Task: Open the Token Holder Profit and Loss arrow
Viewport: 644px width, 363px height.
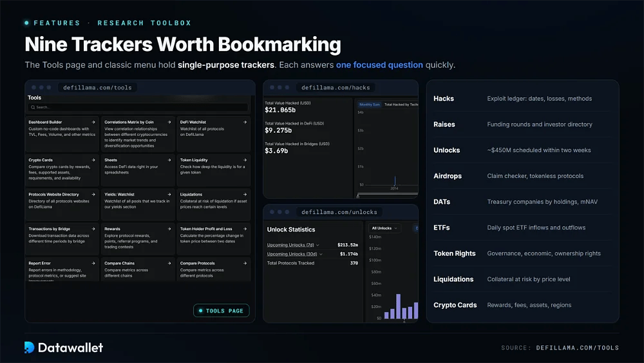Action: (245, 229)
